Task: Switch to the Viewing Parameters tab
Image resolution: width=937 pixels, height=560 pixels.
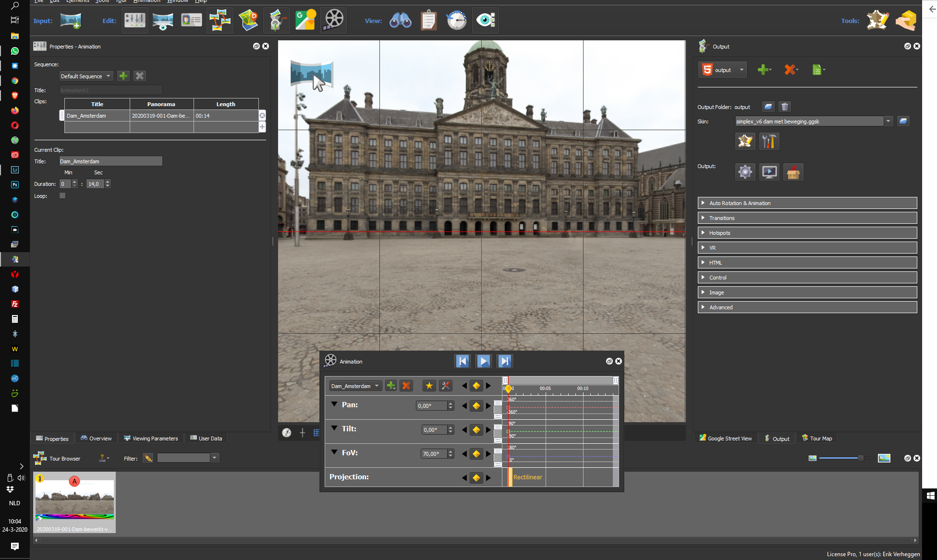Action: pyautogui.click(x=151, y=438)
